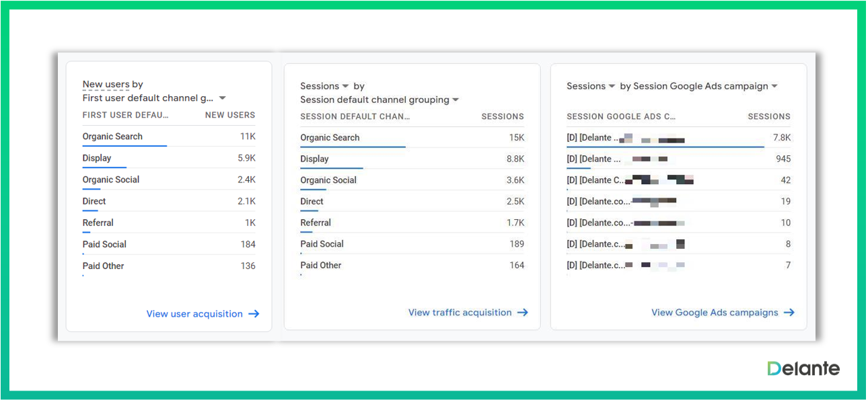Click the 11K new users value

coord(248,136)
